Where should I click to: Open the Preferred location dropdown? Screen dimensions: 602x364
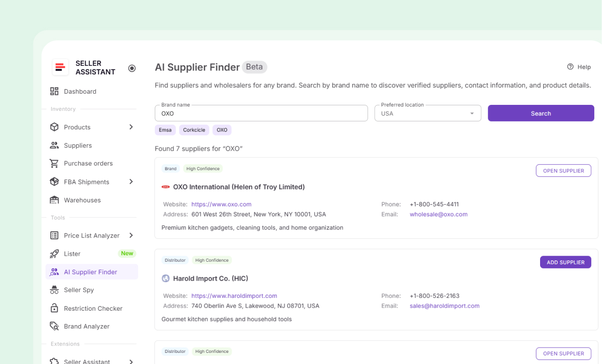click(x=472, y=113)
